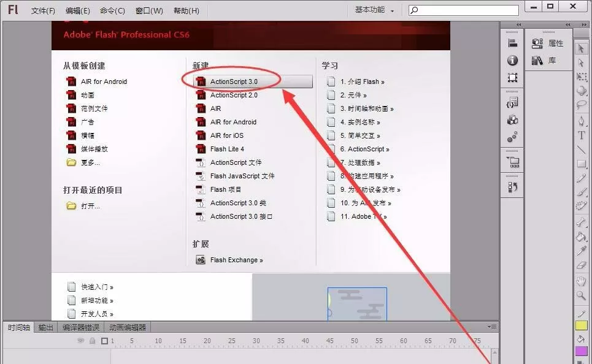Viewport: 592px width, 364px height.
Task: Click the yellow stroke color swatch
Action: click(x=582, y=325)
